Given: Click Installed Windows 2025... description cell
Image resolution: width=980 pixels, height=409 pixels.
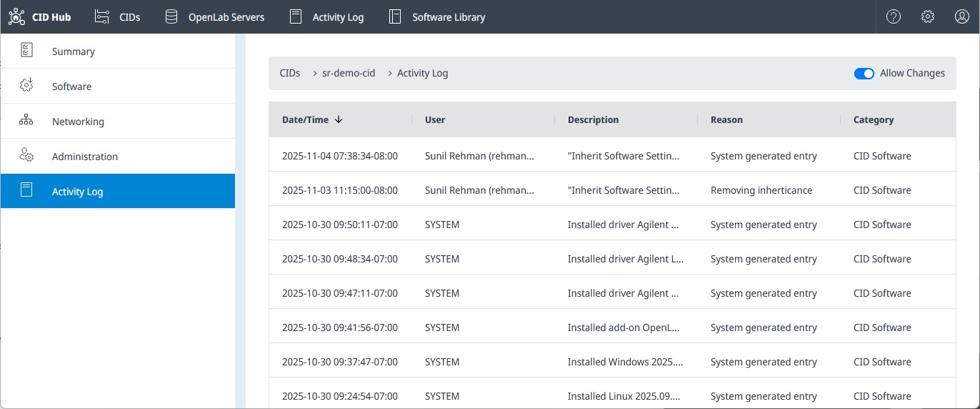Looking at the screenshot, I should [x=626, y=362].
